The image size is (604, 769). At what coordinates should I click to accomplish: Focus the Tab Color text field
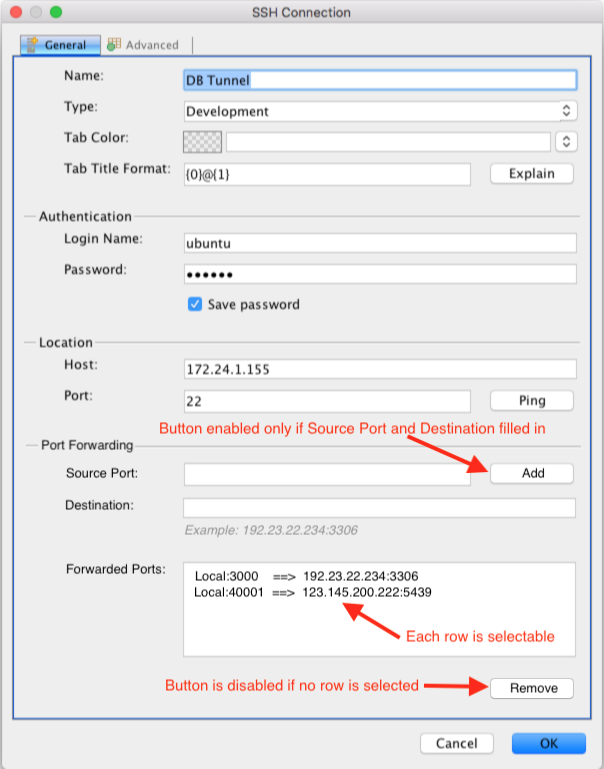[x=388, y=142]
